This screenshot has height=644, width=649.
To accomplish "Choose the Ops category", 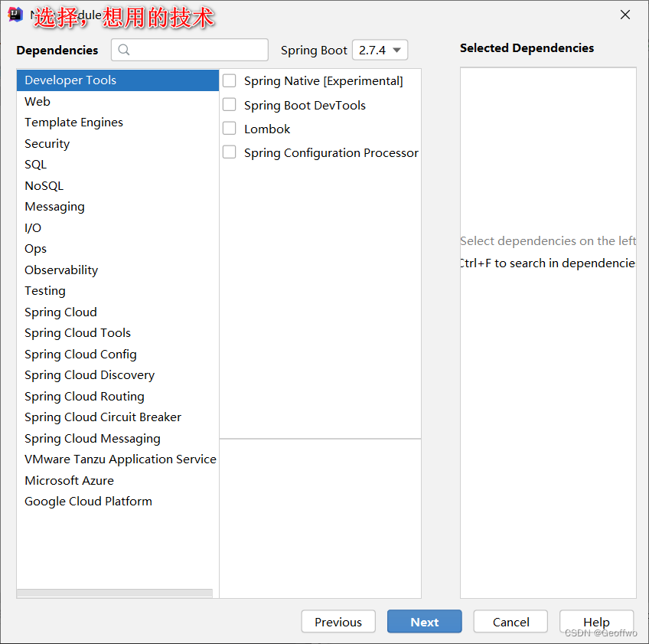I will coord(118,249).
